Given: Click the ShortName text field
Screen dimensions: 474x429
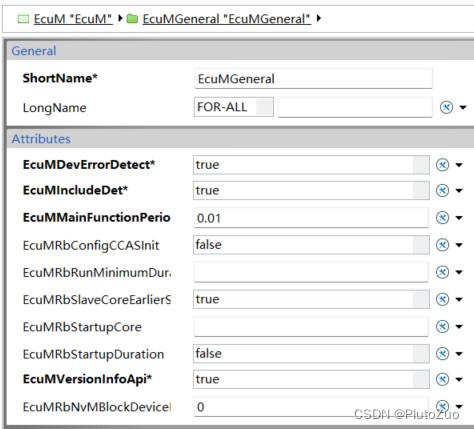Looking at the screenshot, I should click(x=313, y=79).
